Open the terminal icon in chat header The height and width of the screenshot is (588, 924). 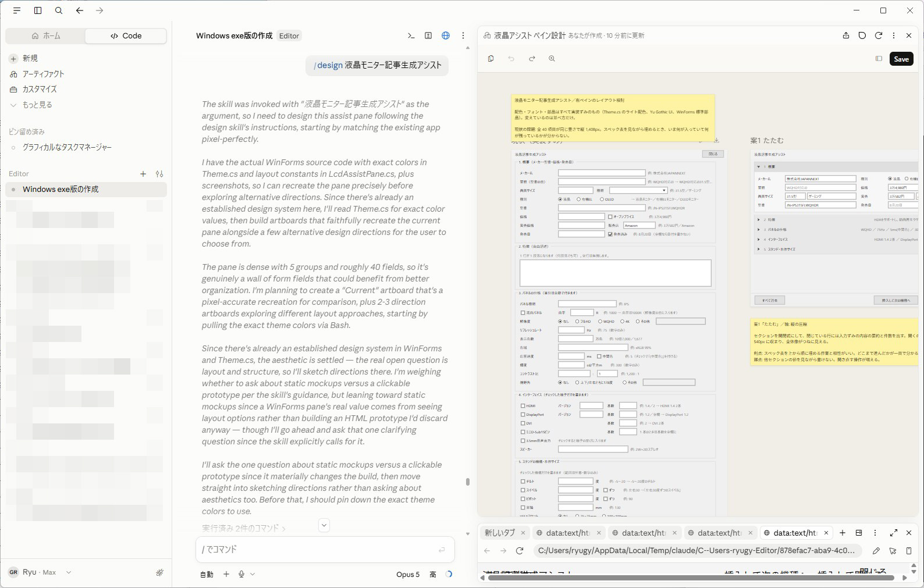[411, 35]
